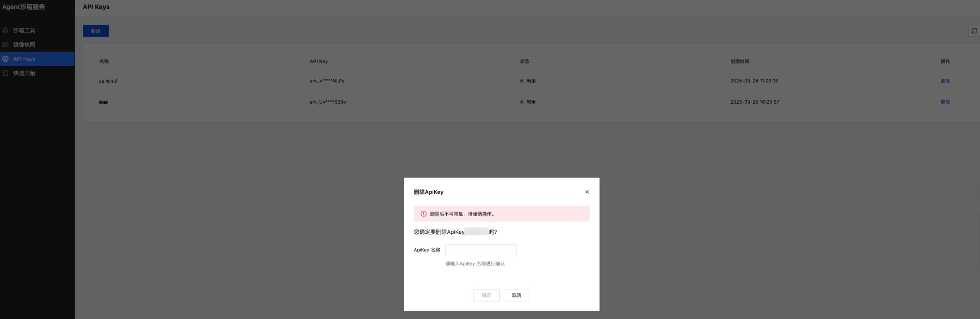Delete the ark_xf****NLPs key

(x=945, y=81)
